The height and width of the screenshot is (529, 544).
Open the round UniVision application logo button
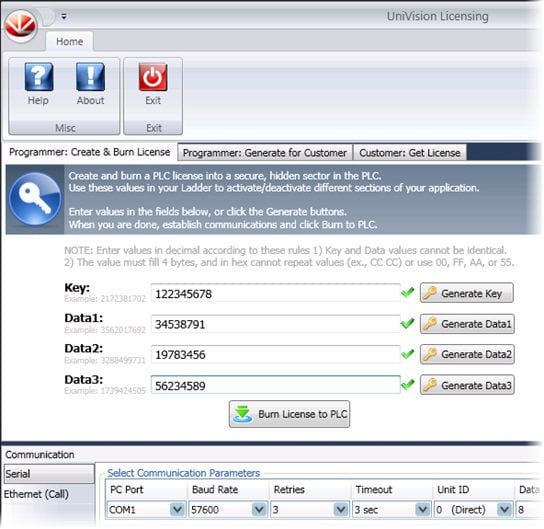(x=21, y=25)
